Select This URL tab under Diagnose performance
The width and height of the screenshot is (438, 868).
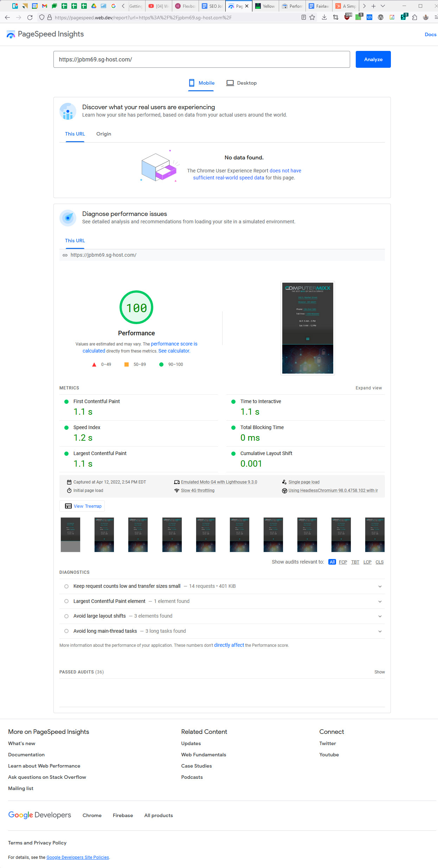coord(75,241)
